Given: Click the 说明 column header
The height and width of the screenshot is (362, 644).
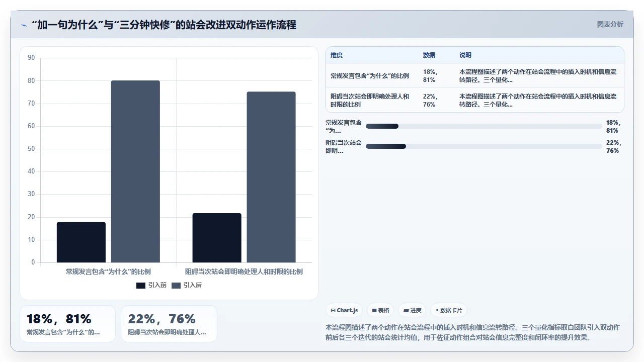Looking at the screenshot, I should tap(465, 55).
